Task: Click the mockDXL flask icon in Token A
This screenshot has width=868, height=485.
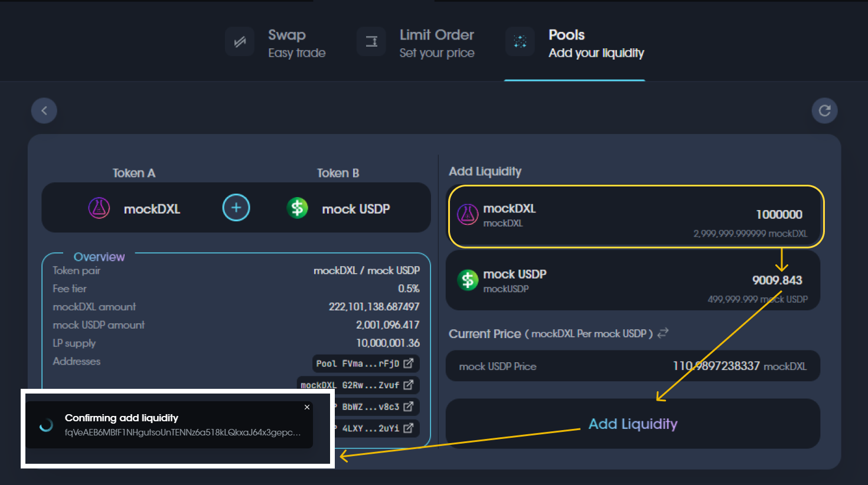Action: pos(99,208)
